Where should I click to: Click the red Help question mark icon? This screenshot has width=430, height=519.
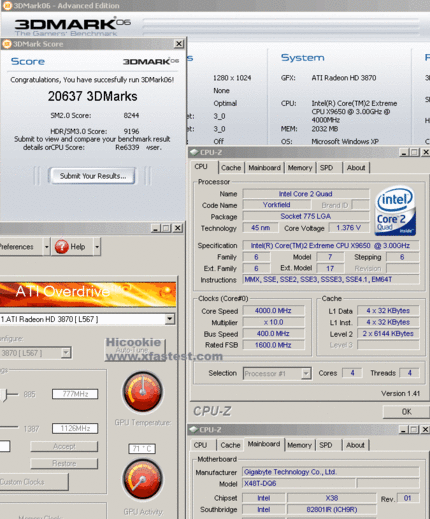click(62, 247)
